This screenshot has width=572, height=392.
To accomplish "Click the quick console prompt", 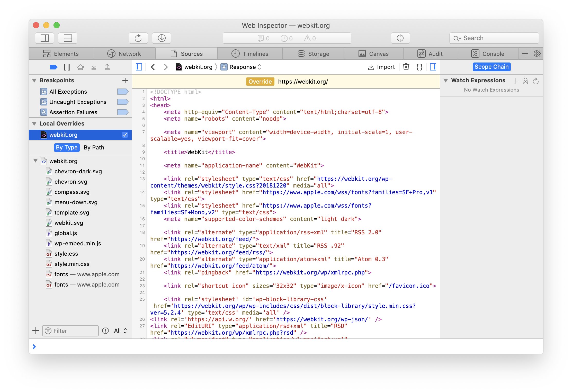I will (286, 347).
